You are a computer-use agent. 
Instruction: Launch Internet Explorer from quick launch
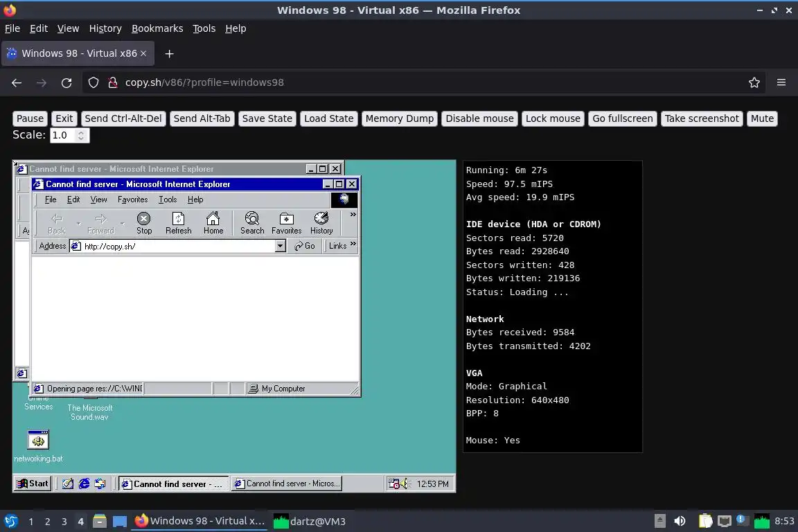[84, 484]
